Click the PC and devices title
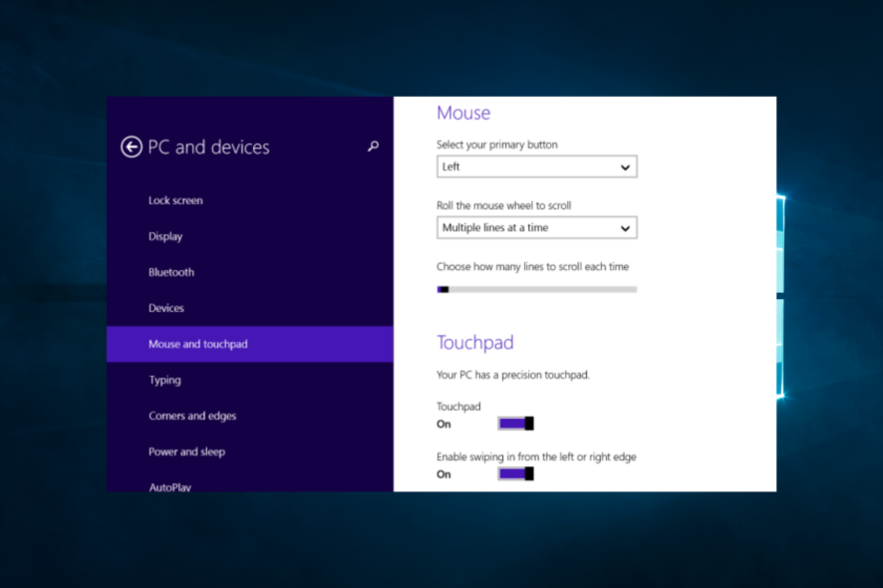 [209, 147]
